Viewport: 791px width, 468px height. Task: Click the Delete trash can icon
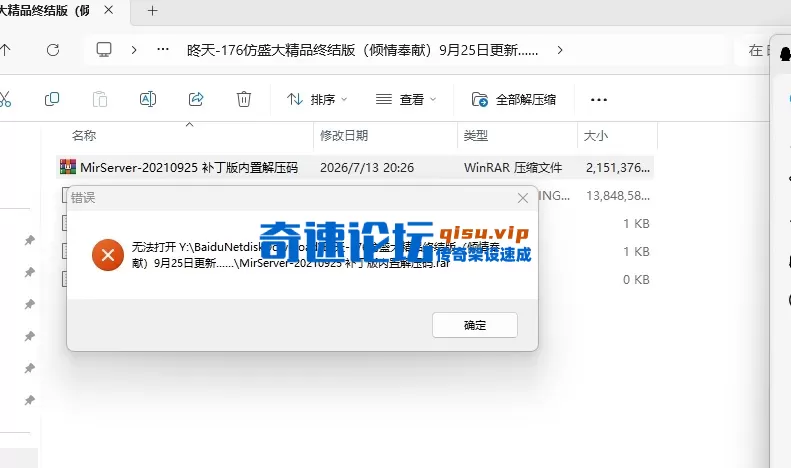pos(244,99)
